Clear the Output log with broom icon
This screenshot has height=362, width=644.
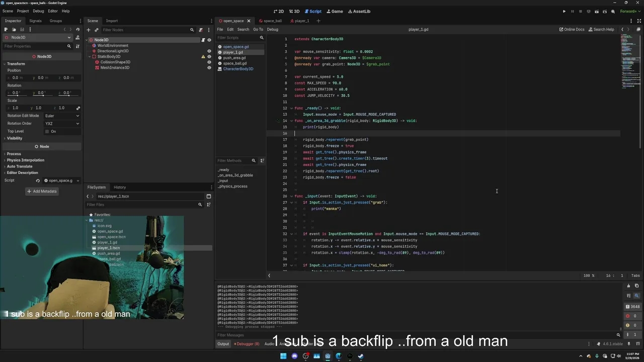628,286
